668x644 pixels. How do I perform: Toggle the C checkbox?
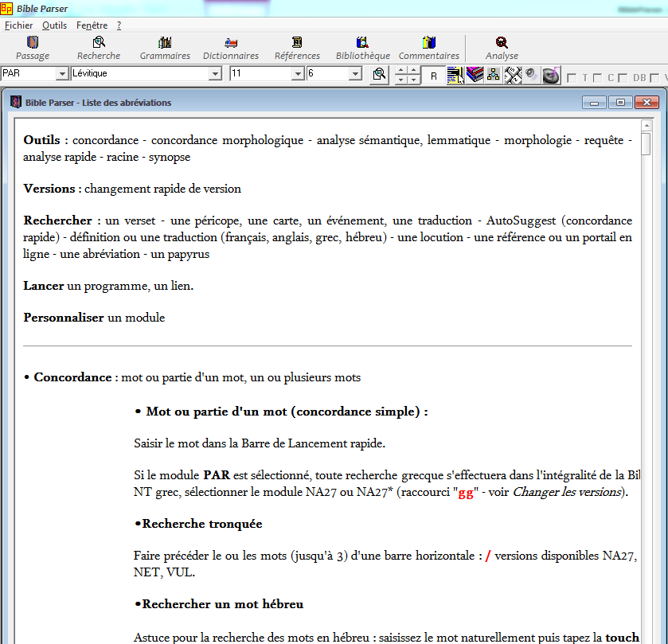[x=597, y=78]
